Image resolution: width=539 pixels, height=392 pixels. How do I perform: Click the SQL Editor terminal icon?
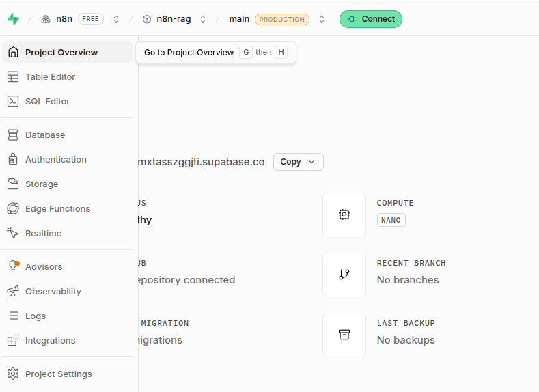[13, 101]
